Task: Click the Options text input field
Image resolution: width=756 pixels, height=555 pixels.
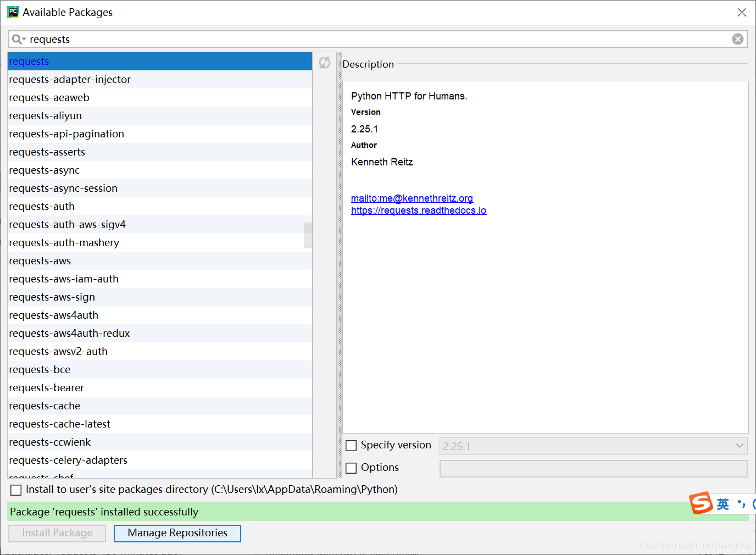Action: coord(593,469)
